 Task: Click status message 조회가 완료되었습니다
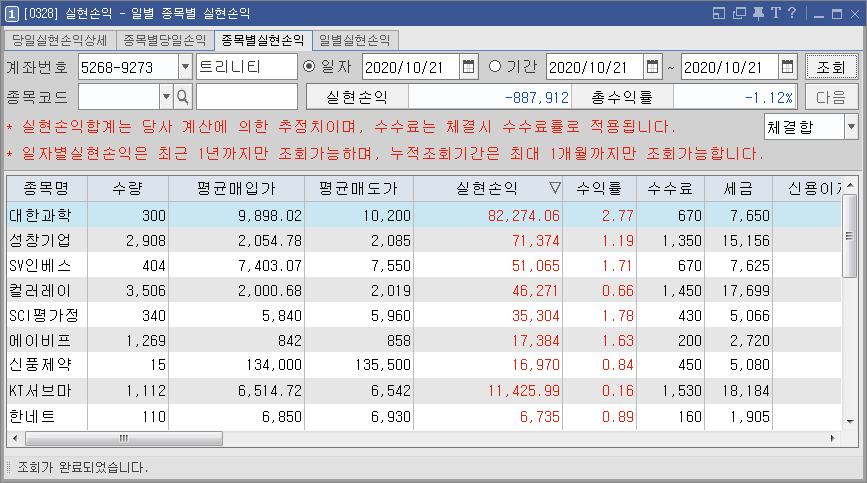click(x=83, y=468)
